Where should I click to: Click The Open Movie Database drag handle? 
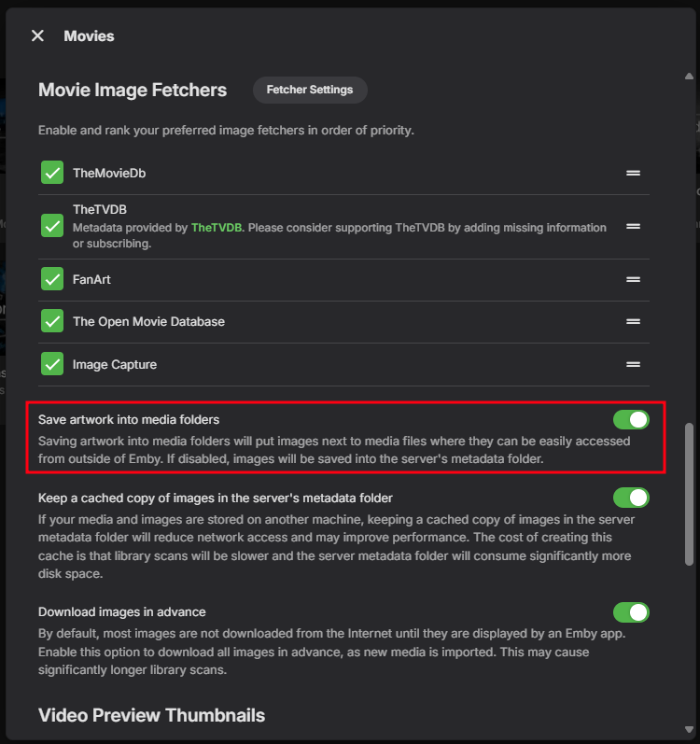point(633,321)
